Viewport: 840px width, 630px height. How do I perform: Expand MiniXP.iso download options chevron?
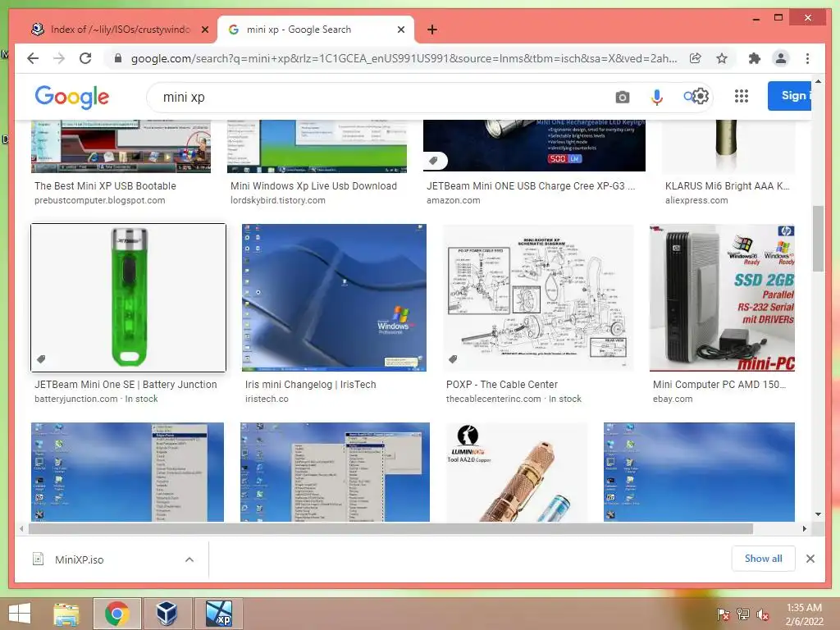tap(189, 559)
